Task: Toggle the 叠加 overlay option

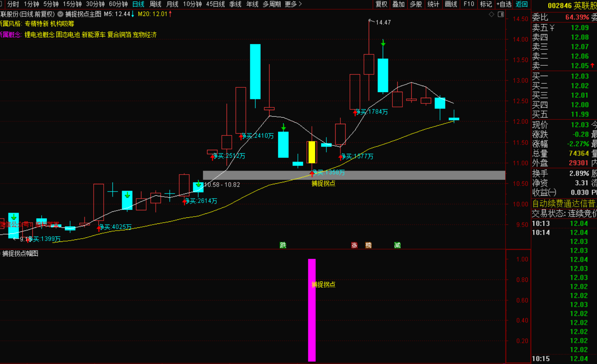Action: click(x=398, y=4)
